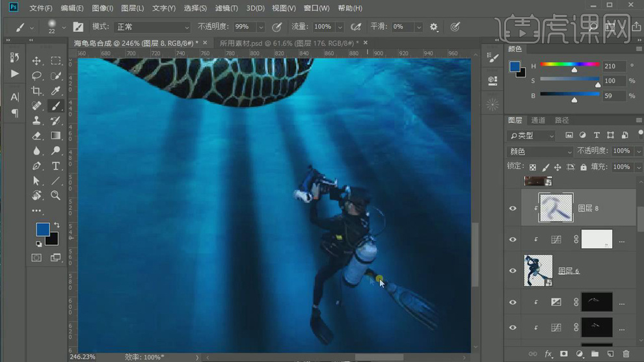Switch to 所用素材.psd document tab

pyautogui.click(x=286, y=43)
